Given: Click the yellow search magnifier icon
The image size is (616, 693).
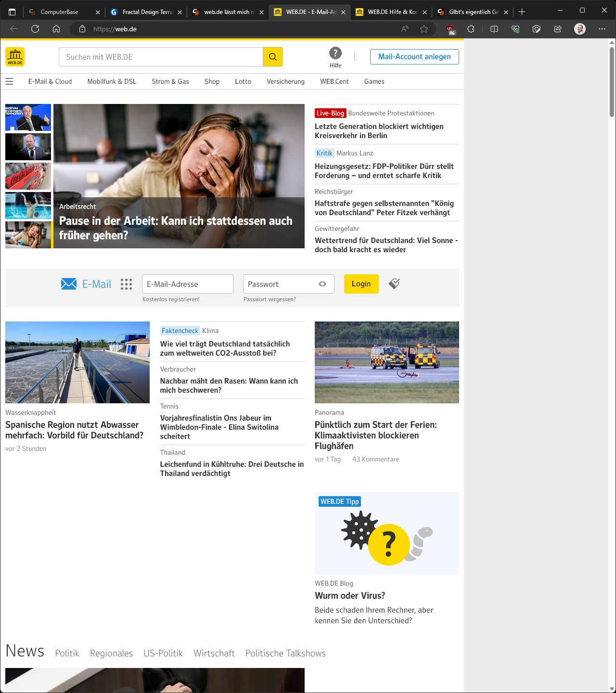Looking at the screenshot, I should click(x=272, y=56).
